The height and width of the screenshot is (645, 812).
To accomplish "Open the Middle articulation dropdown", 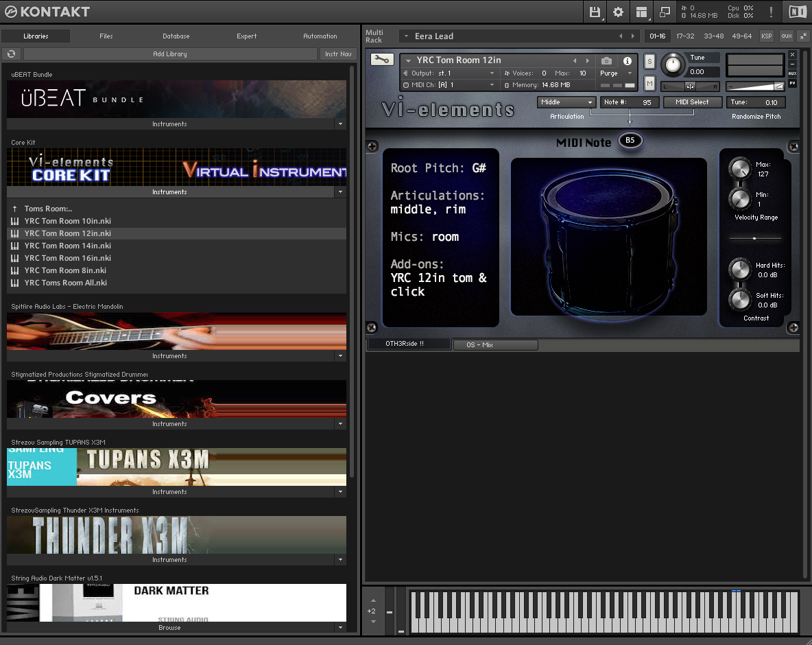I will 566,102.
